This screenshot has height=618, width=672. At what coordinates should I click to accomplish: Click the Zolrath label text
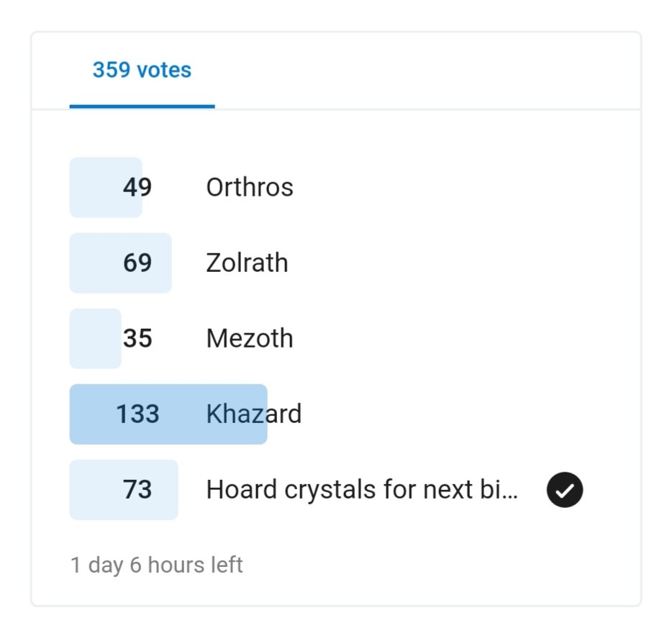click(x=247, y=263)
